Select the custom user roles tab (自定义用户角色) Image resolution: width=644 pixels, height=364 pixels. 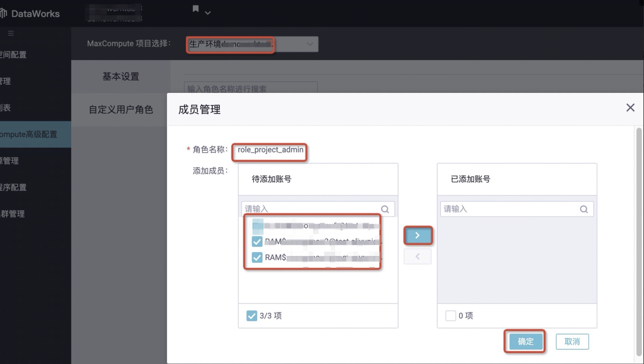(121, 109)
